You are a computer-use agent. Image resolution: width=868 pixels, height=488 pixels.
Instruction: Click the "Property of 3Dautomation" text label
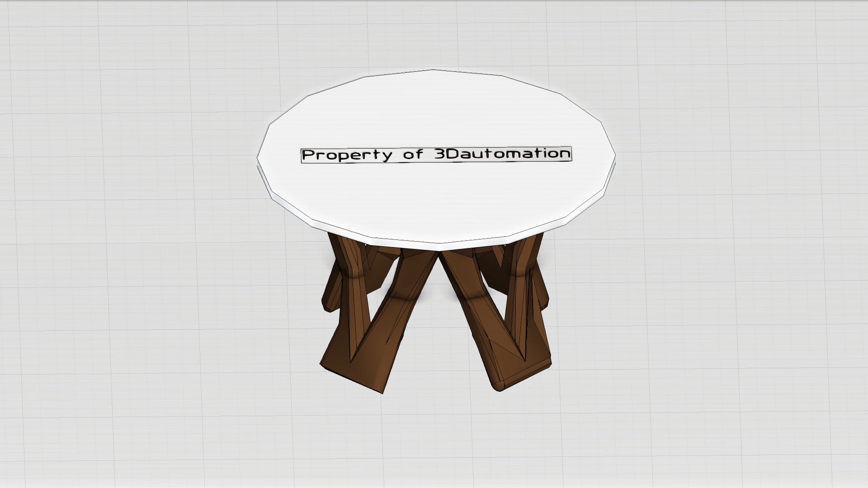[436, 155]
